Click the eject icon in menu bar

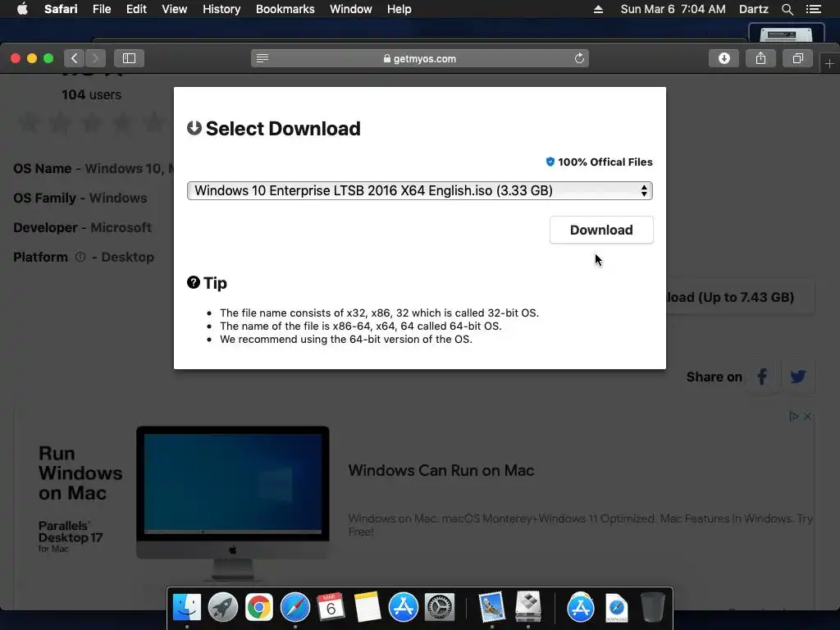click(598, 9)
